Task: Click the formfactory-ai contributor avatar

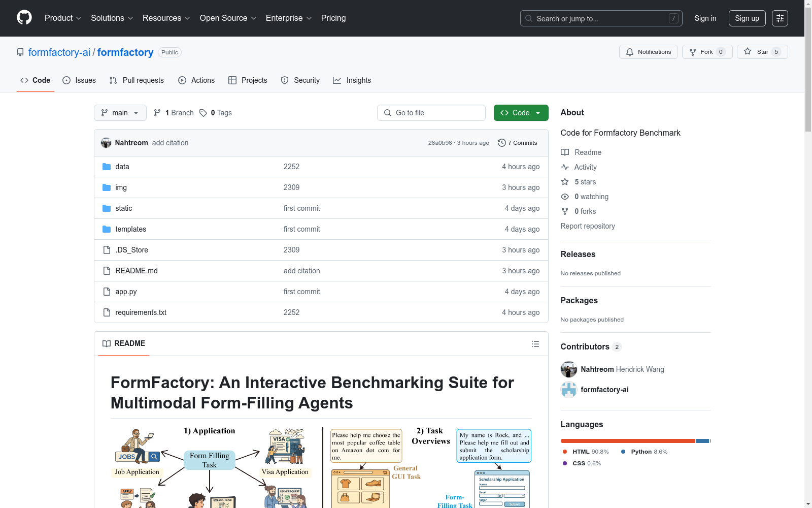Action: [569, 390]
